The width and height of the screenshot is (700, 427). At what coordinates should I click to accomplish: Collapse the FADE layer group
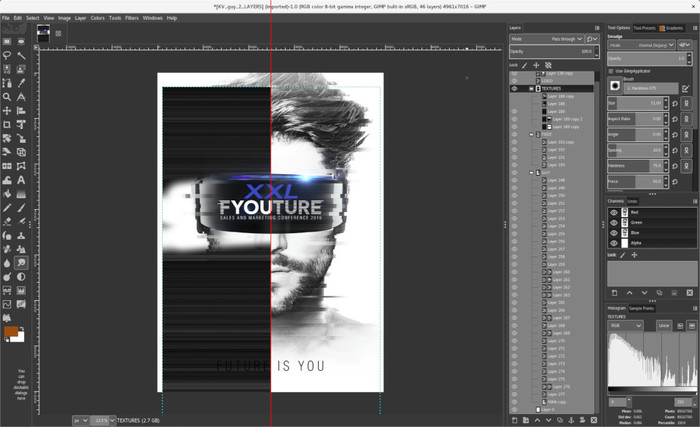point(531,134)
